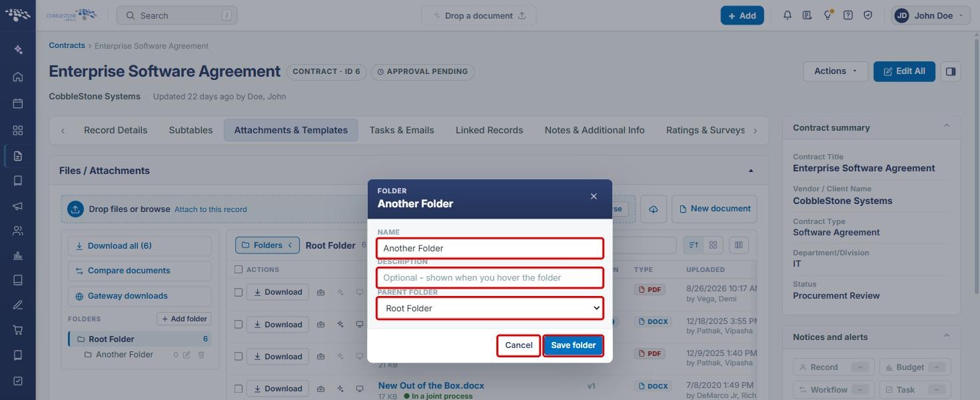
Task: Click the cloud download icon
Action: pyautogui.click(x=654, y=209)
